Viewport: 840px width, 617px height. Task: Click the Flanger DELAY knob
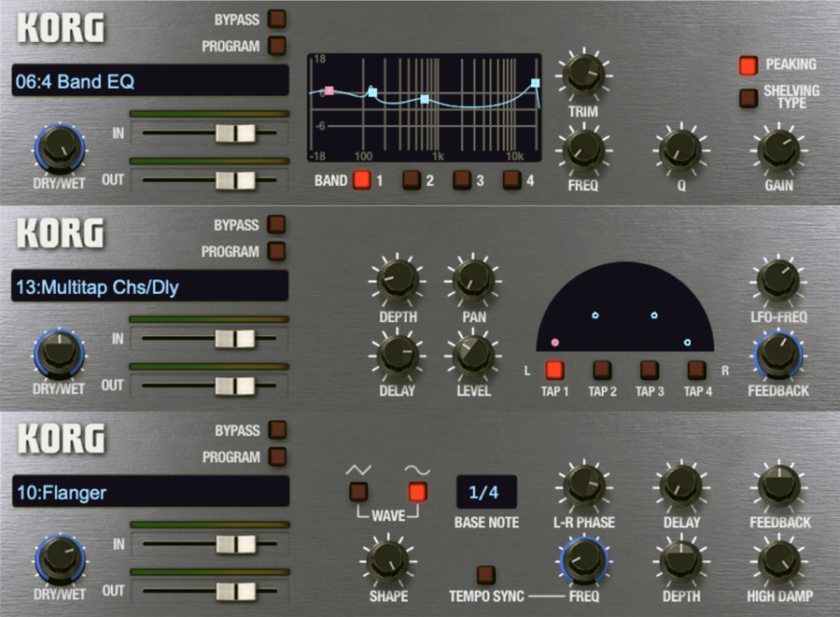point(681,486)
